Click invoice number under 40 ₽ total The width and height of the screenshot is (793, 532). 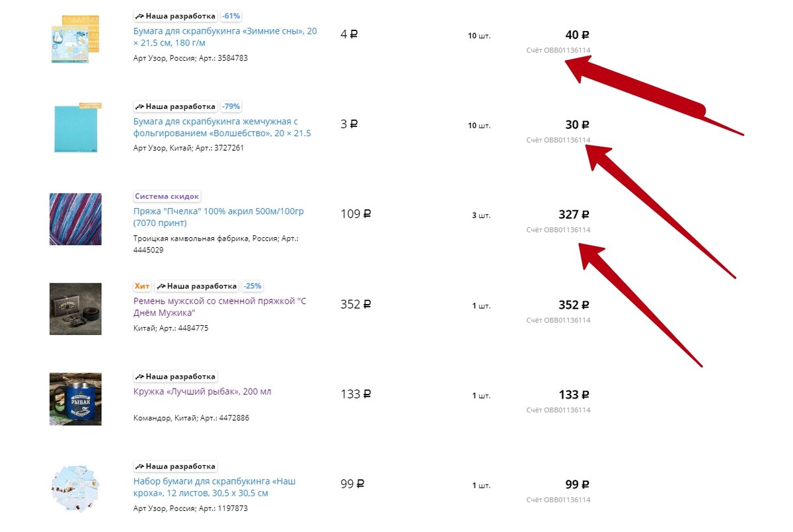558,50
